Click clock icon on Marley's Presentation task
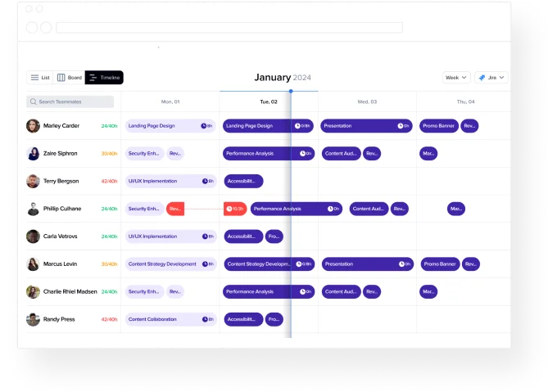Screen dimensions: 557x392 (401, 126)
